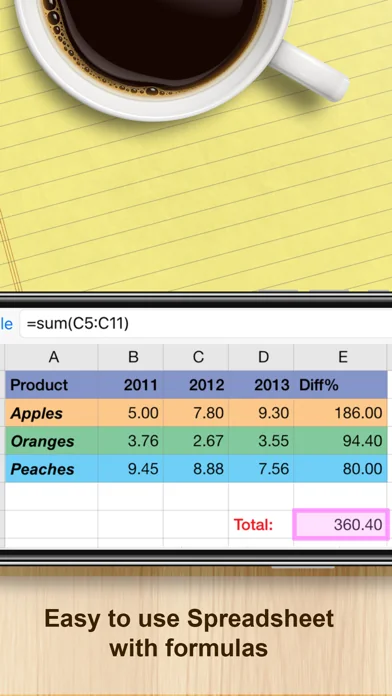Viewport: 392px width, 696px height.
Task: Select the 9.45 cell in Peaches row
Action: 131,469
